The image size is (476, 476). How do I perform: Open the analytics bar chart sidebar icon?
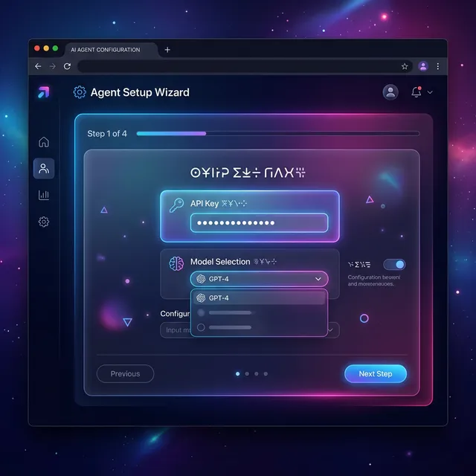click(44, 195)
